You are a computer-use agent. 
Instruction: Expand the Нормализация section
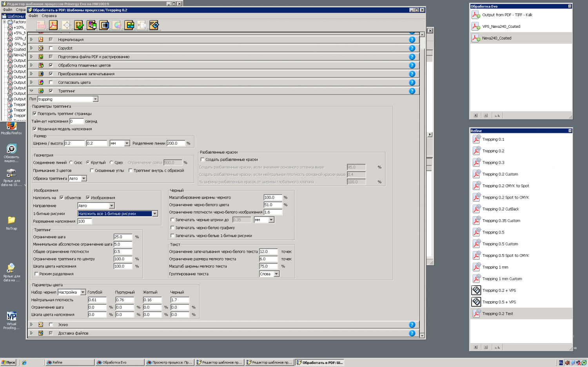pos(31,40)
